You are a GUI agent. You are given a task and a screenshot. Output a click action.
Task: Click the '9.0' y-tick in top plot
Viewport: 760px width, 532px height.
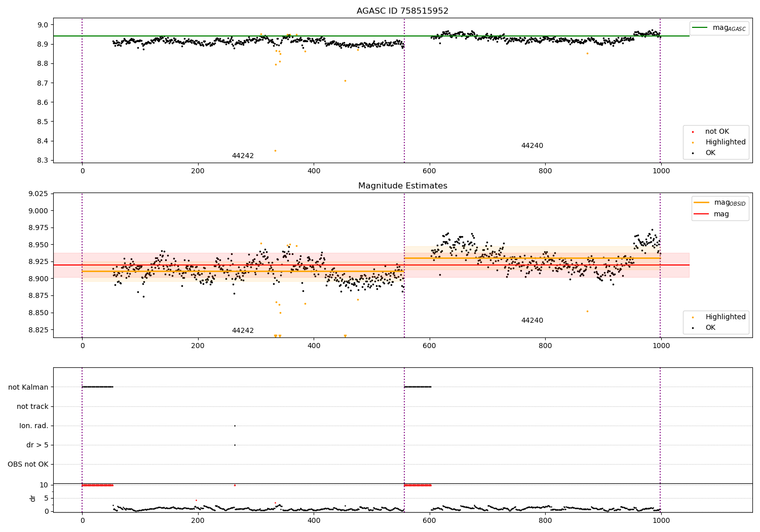coord(43,25)
